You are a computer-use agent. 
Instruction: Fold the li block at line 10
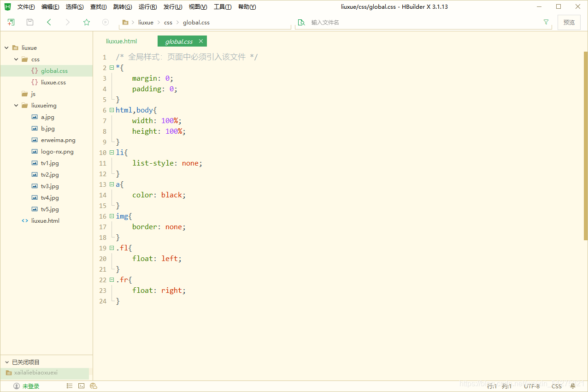[112, 153]
